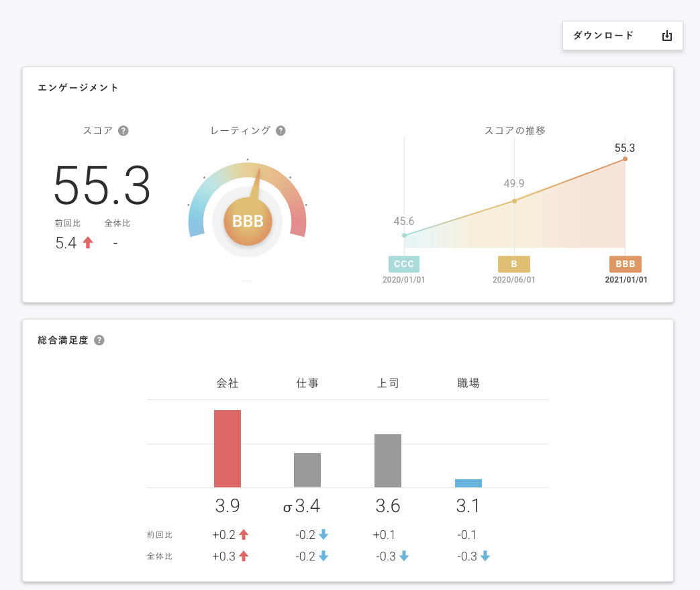Open the help icon next to スコア
The width and height of the screenshot is (700, 590).
tap(123, 131)
